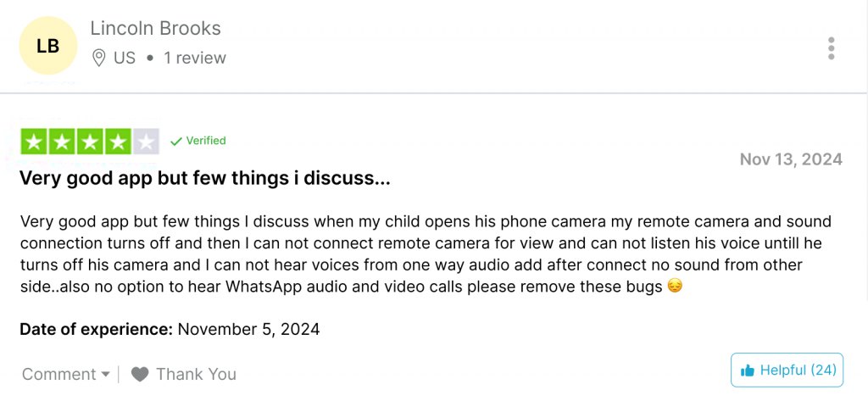Select the US country label
Screen dimensions: 868x401
point(125,58)
